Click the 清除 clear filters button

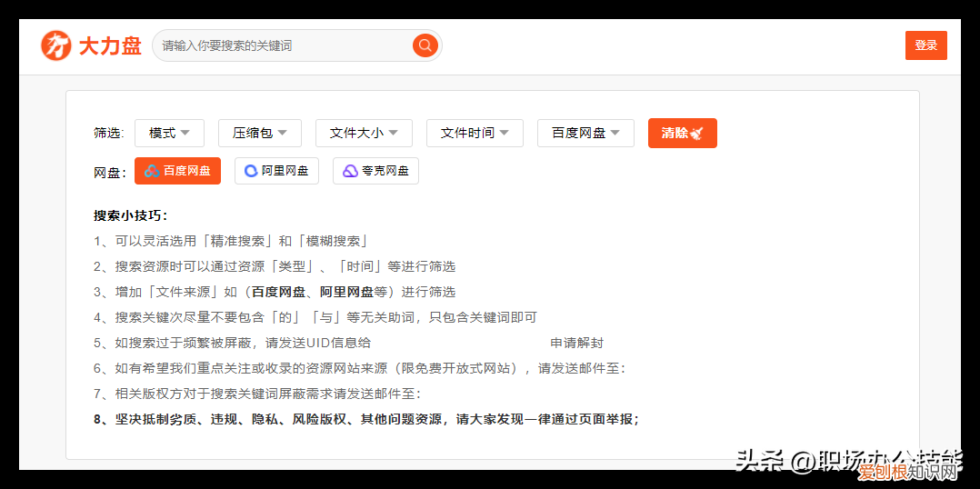point(683,133)
